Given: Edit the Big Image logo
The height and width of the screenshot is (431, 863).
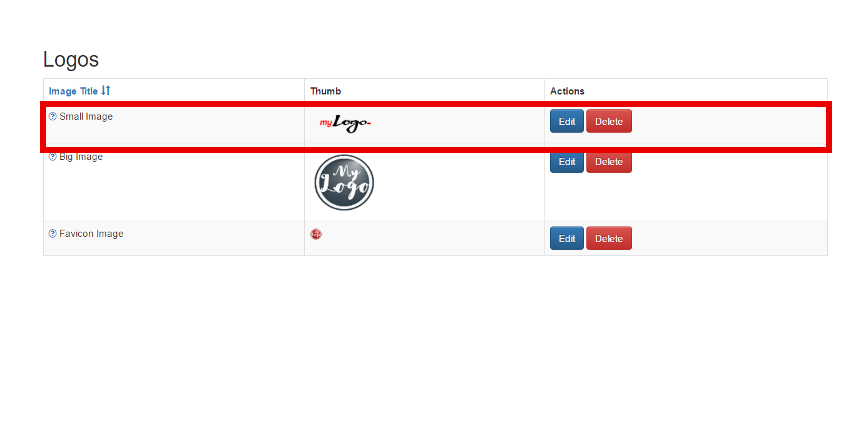Looking at the screenshot, I should [x=567, y=162].
